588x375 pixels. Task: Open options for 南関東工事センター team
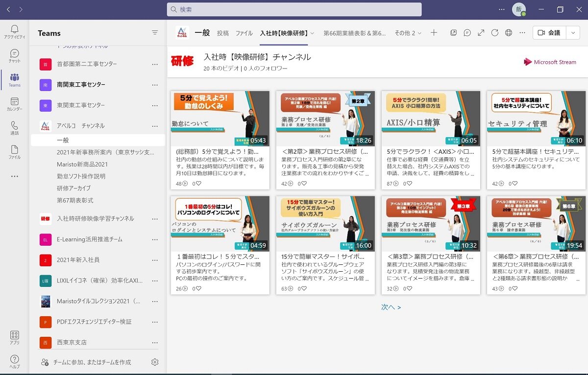(155, 85)
